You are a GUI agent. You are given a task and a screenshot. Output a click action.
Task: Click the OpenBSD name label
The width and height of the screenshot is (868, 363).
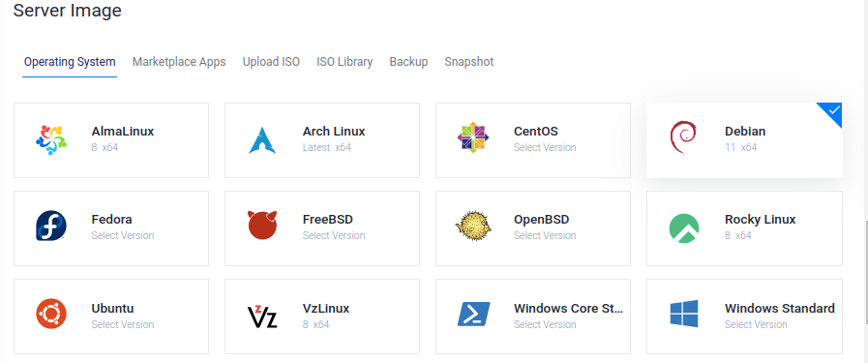tap(541, 220)
